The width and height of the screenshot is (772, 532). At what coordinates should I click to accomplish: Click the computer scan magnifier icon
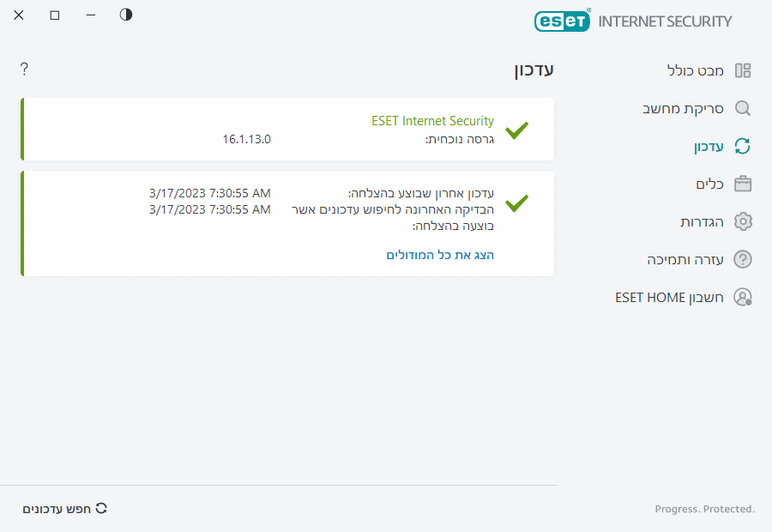[743, 109]
